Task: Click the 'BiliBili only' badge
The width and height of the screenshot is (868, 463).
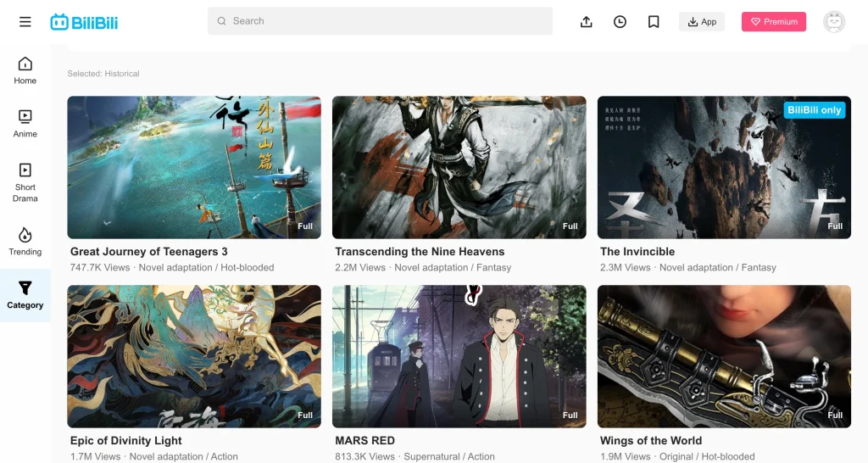Action: coord(815,109)
